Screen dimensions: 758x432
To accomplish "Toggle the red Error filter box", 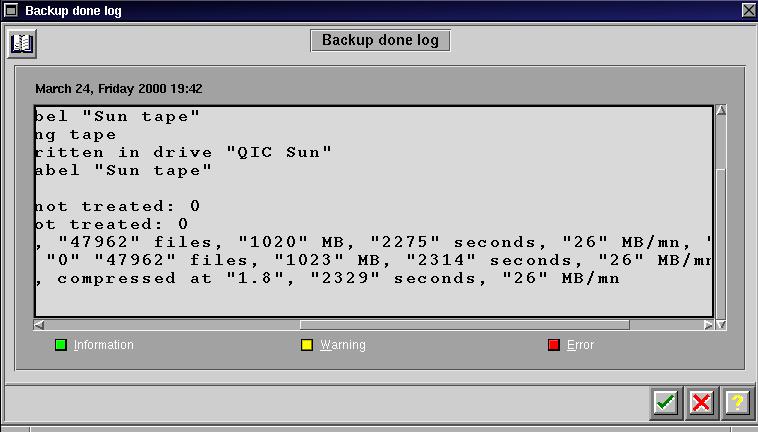I will (x=553, y=345).
